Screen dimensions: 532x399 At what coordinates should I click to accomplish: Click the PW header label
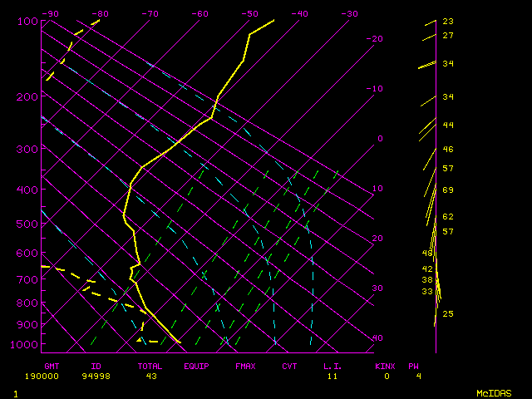click(x=413, y=366)
